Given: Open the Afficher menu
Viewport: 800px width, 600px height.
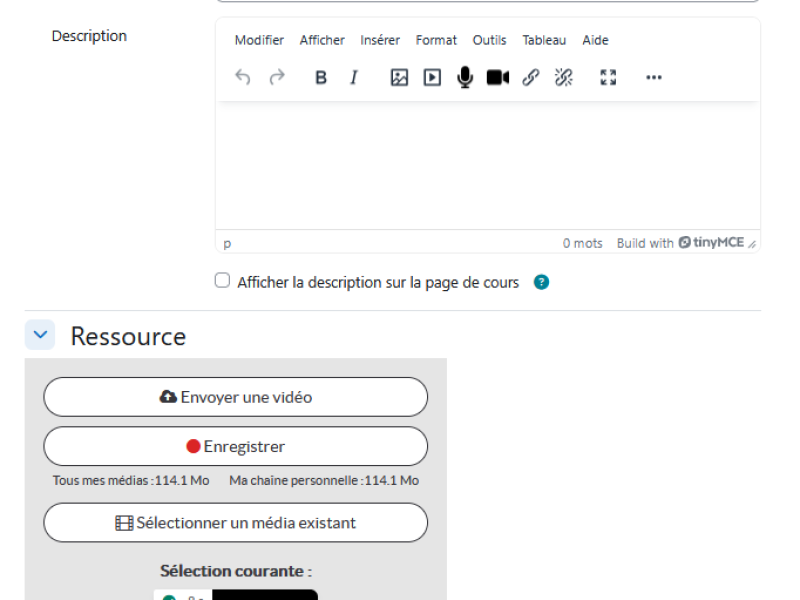Looking at the screenshot, I should [x=322, y=40].
